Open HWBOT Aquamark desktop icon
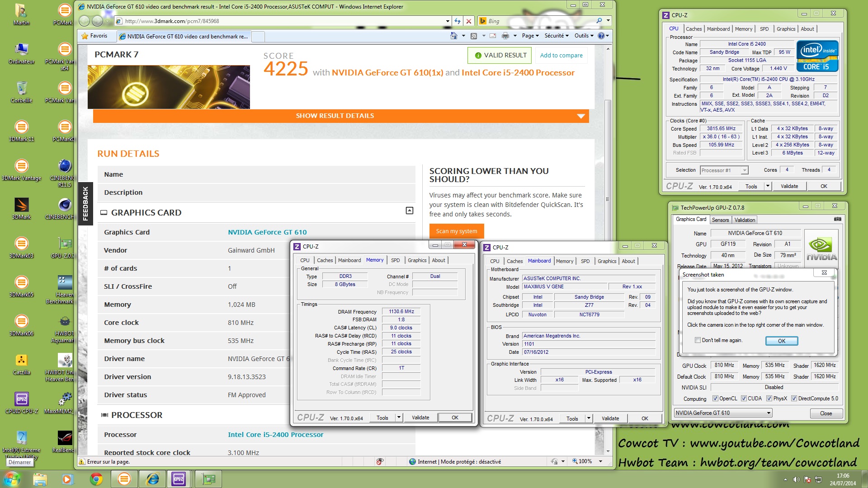Screen dimensions: 868x488 [65, 328]
